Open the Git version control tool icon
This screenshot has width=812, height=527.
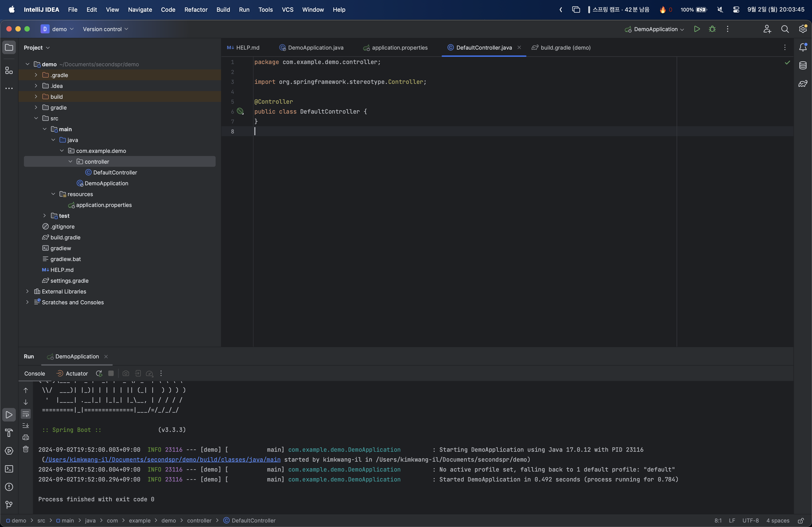9,504
